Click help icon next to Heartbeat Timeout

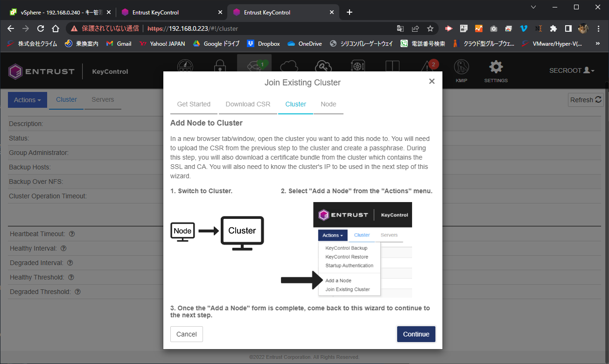[x=72, y=234]
